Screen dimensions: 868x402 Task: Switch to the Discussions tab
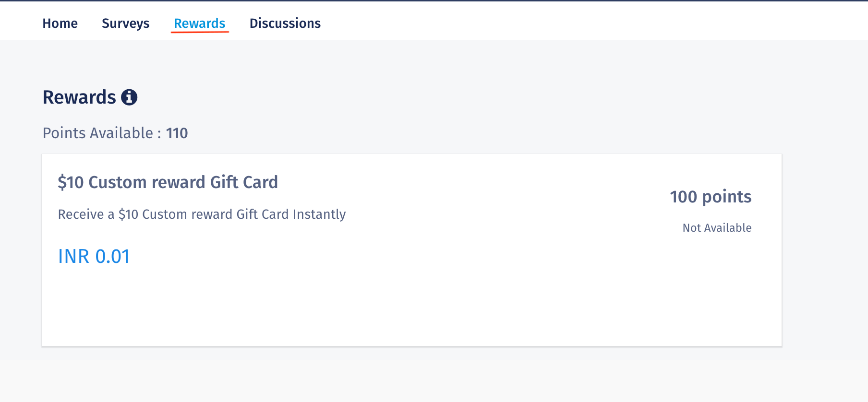click(285, 23)
